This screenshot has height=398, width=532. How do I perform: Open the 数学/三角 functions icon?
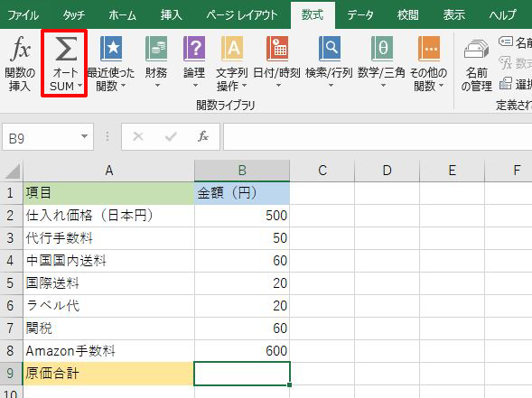pos(381,49)
